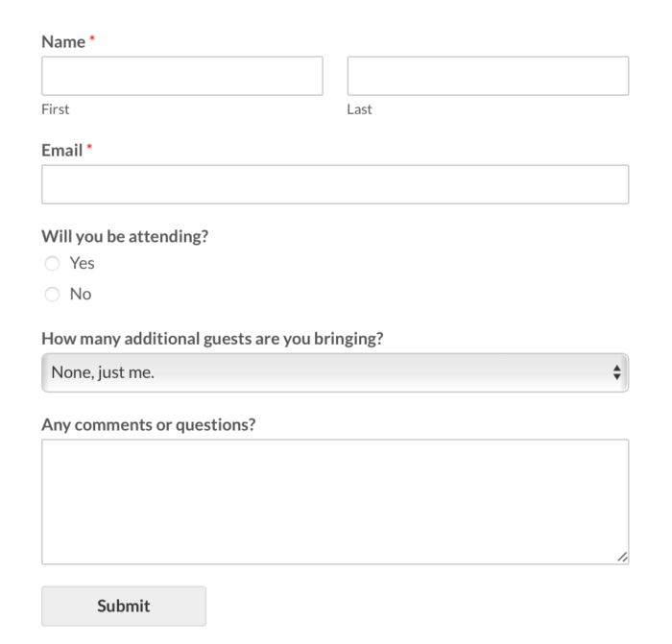Click the First name input field

[x=182, y=76]
